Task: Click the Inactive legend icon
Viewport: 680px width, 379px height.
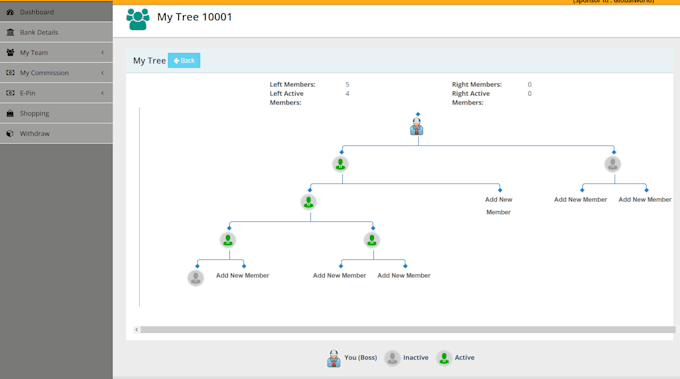Action: [x=392, y=358]
